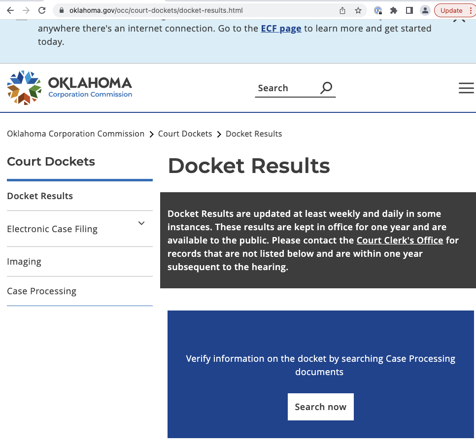Click the Oklahoma Corporation Commission logo

click(x=69, y=88)
